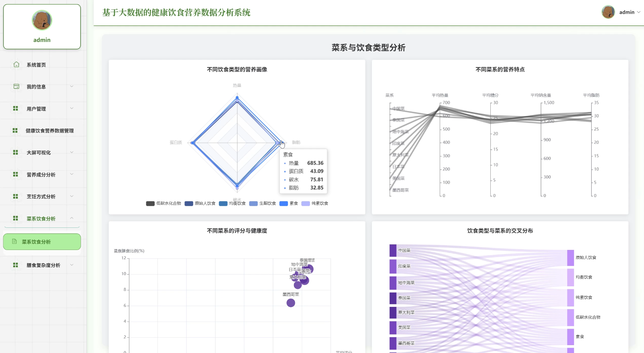Click the admin username in the header
Screen dimensions: 644x353
[627, 12]
